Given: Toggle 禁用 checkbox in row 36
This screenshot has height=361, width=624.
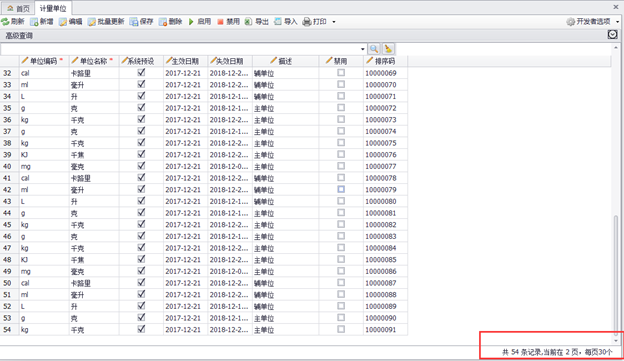Looking at the screenshot, I should [341, 119].
